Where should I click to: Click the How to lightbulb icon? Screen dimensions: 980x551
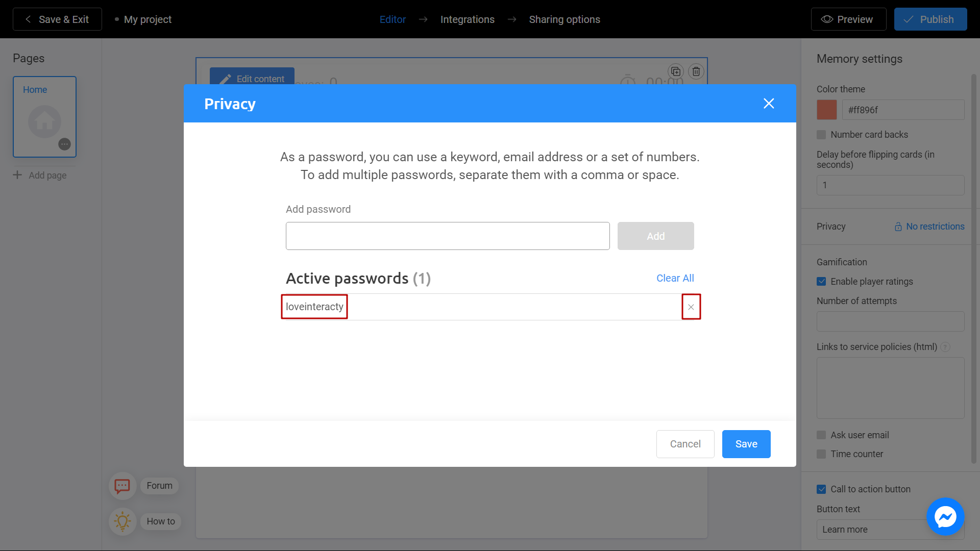coord(122,521)
